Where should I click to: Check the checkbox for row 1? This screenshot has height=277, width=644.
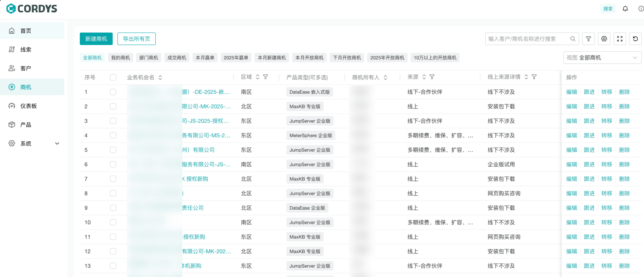coord(113,92)
